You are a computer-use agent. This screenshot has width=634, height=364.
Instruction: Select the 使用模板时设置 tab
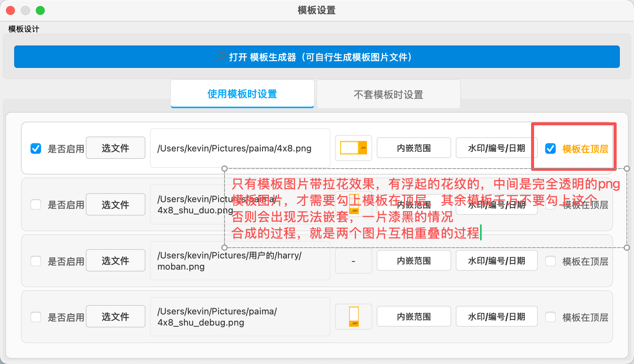coord(242,94)
